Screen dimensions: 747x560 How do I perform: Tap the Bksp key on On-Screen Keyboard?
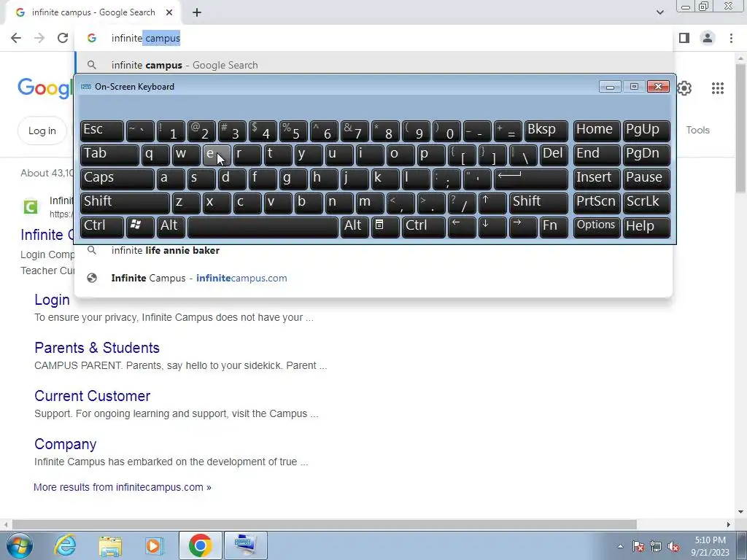pyautogui.click(x=546, y=131)
